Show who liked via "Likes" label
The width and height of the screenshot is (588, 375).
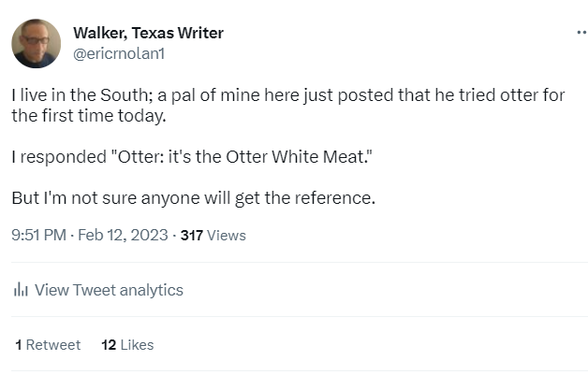(x=137, y=345)
